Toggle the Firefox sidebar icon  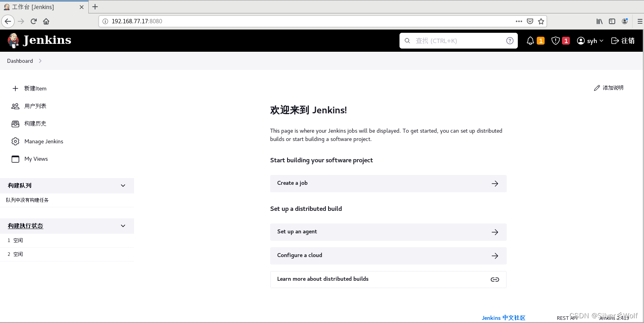point(612,21)
